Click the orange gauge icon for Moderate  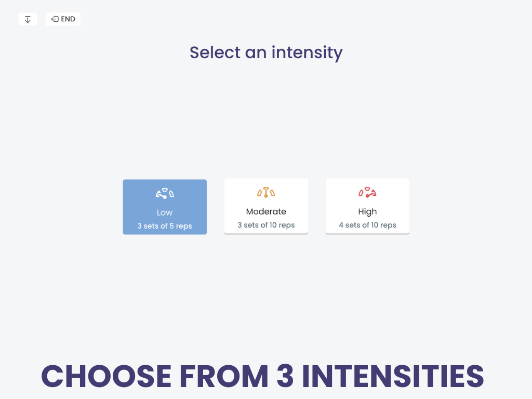[x=266, y=192]
